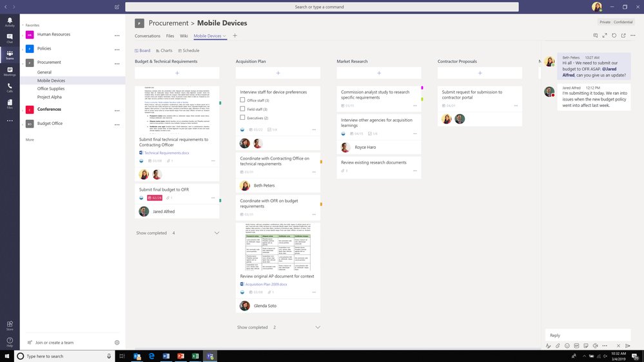Show hidden system tray icons
Image resolution: width=644 pixels, height=362 pixels.
(x=584, y=356)
